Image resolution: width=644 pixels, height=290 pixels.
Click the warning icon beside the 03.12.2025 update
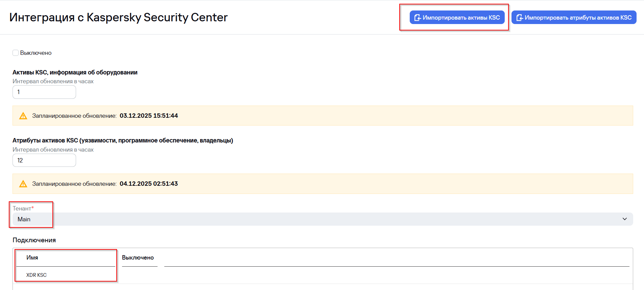pyautogui.click(x=23, y=116)
